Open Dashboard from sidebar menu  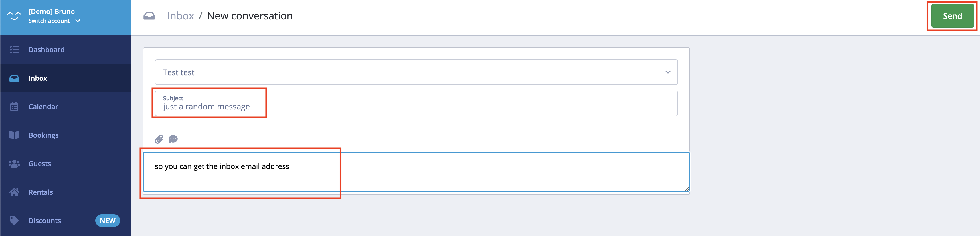coord(46,50)
